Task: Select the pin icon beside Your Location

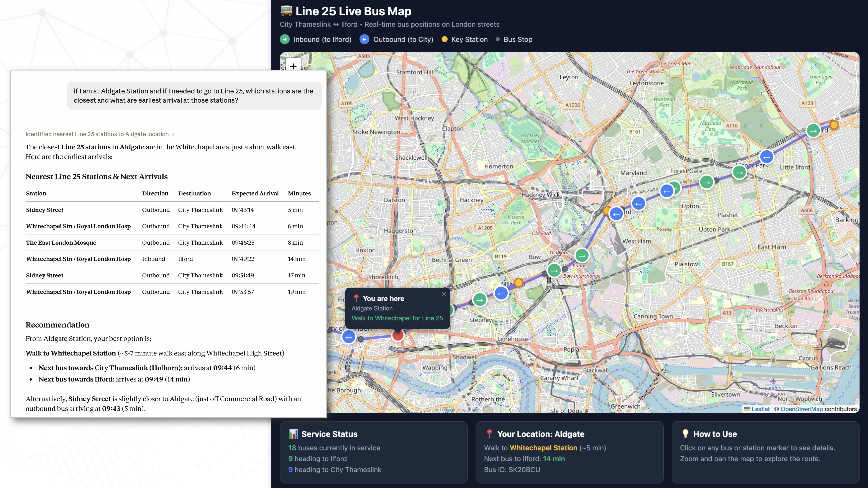Action: [x=489, y=434]
